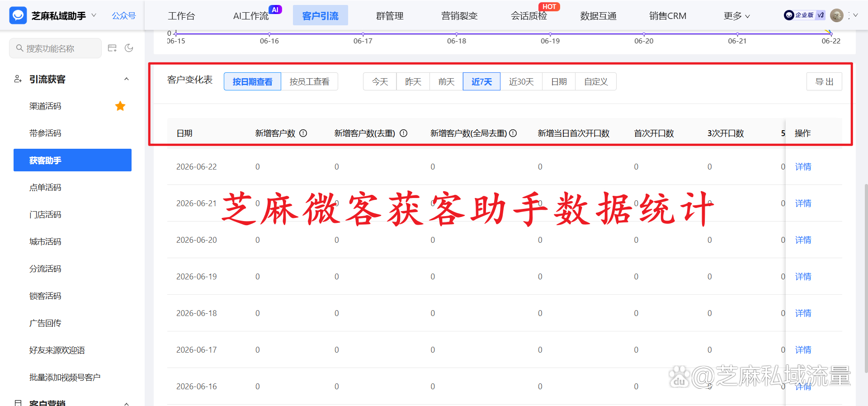
Task: Open the account dropdown chevron beside avatar
Action: pyautogui.click(x=855, y=15)
